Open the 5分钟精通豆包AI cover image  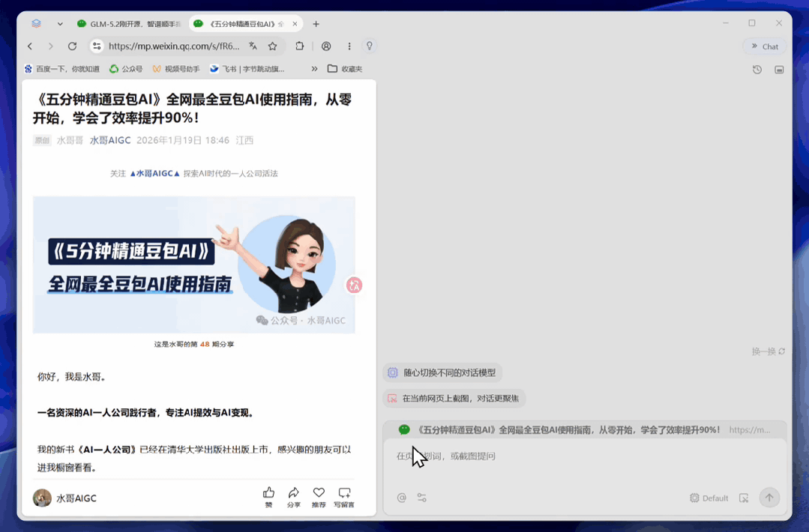(194, 265)
